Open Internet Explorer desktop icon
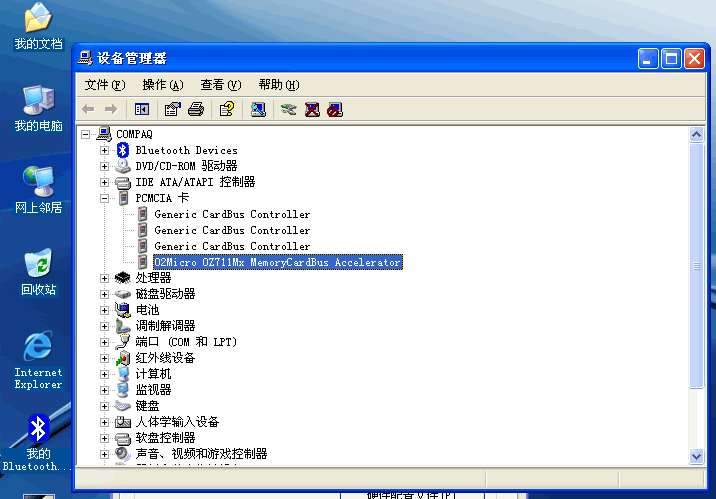This screenshot has width=716, height=499. click(38, 360)
